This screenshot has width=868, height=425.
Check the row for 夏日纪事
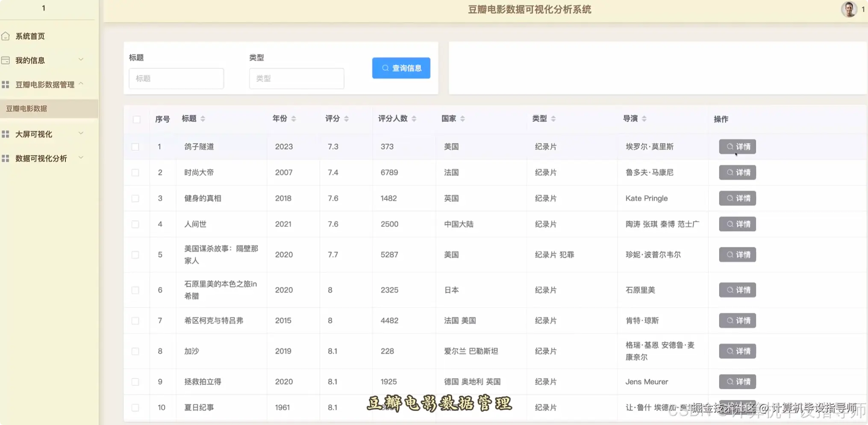[135, 408]
